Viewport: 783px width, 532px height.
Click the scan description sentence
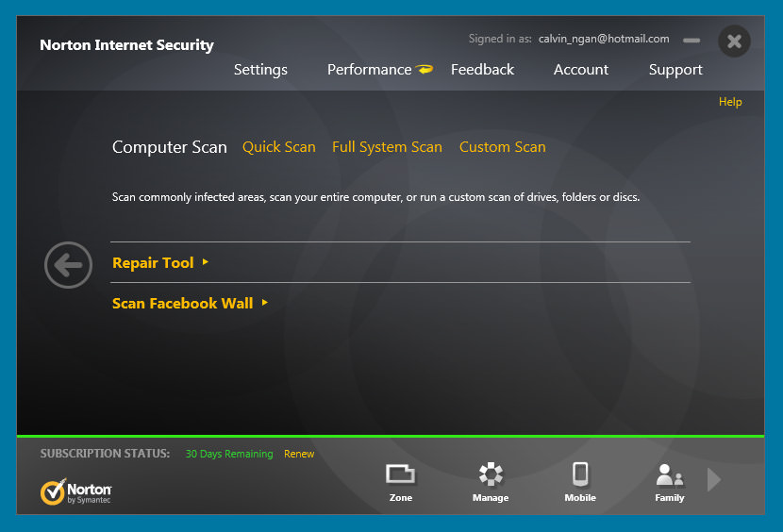click(375, 197)
